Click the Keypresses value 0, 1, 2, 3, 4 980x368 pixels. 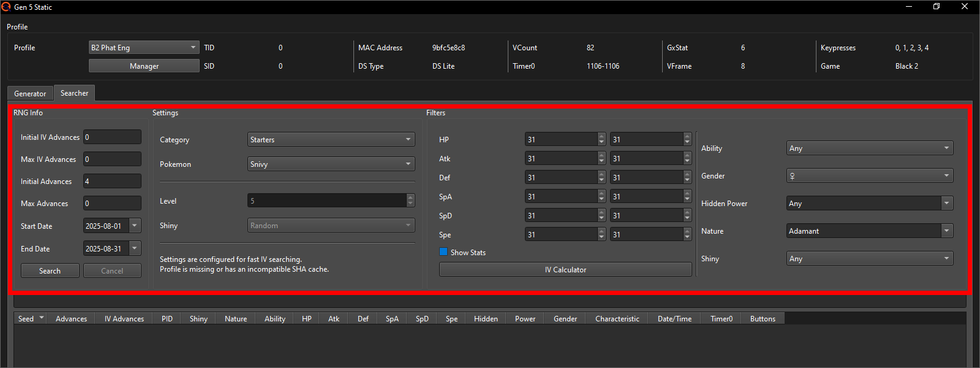point(911,47)
